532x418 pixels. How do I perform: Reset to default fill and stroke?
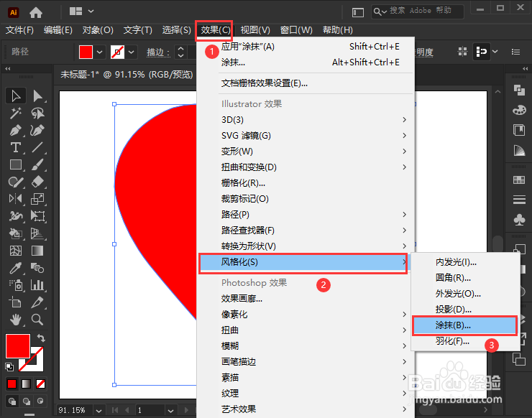pyautogui.click(x=9, y=366)
